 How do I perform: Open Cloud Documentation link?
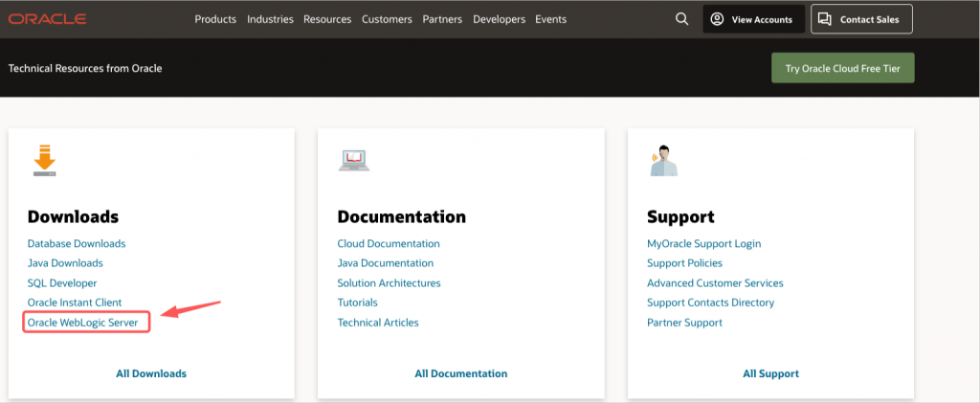tap(389, 244)
